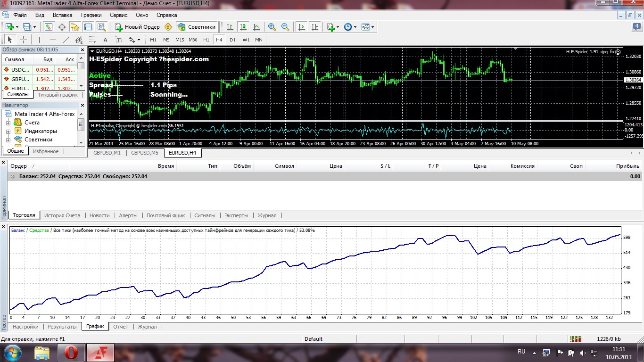Screen dimensions: 644x362
Task: Open the GBPUSD,M5 chart tab
Action: [145, 153]
